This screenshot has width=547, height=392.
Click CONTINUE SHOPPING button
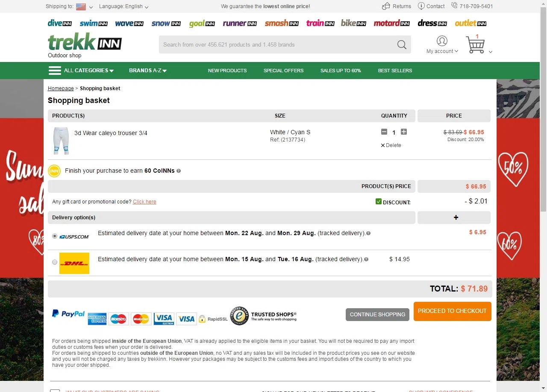pyautogui.click(x=377, y=315)
